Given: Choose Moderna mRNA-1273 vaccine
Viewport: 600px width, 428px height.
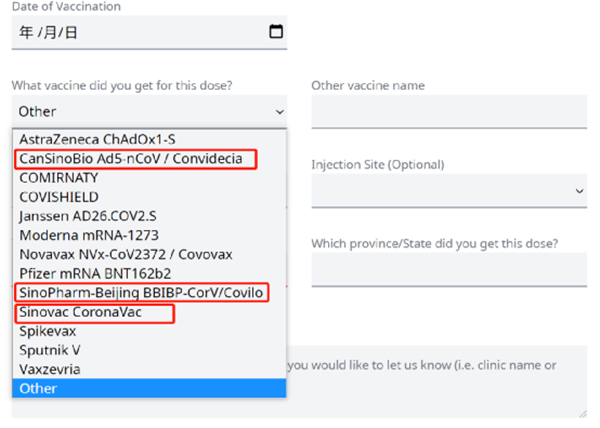Looking at the screenshot, I should point(149,235).
